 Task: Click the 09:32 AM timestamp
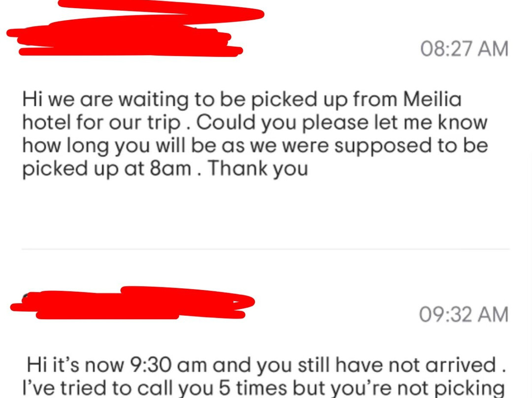464,314
